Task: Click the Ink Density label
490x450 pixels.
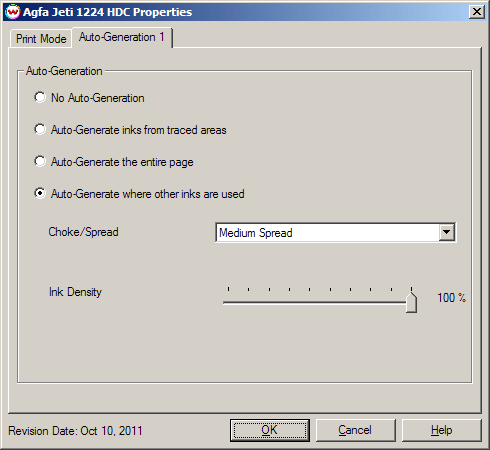Action: pos(75,292)
